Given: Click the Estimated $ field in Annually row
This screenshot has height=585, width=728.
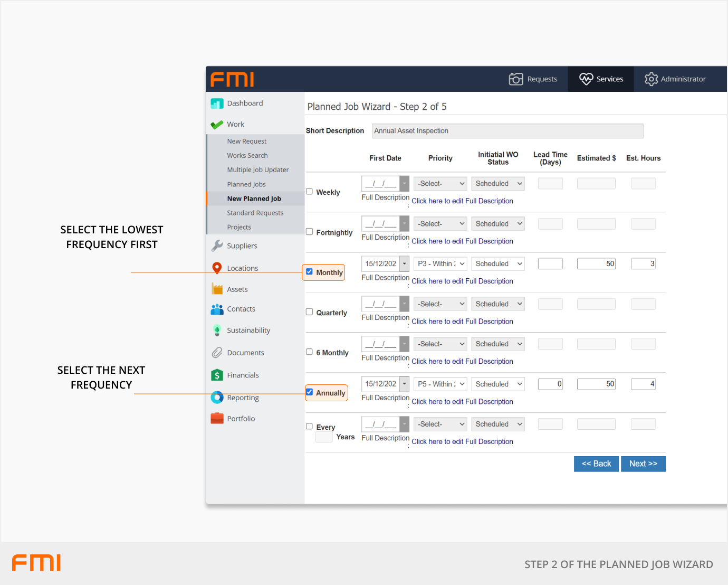Looking at the screenshot, I should coord(596,384).
